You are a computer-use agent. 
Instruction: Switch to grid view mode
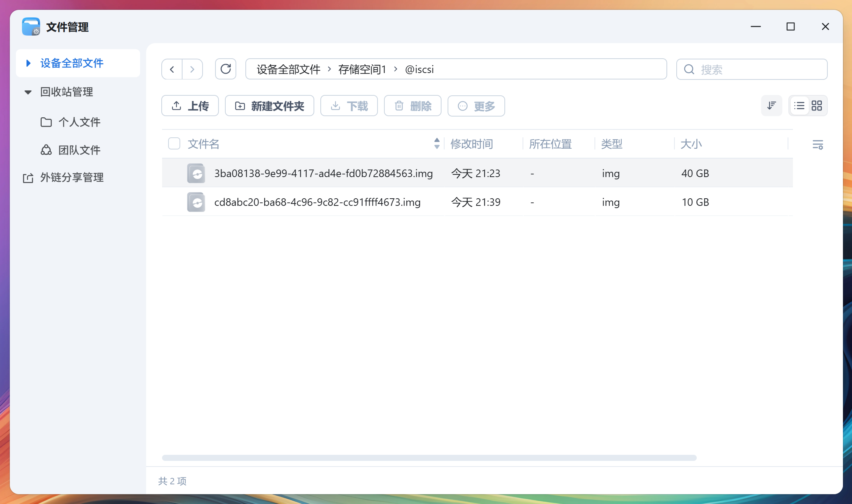click(x=817, y=106)
